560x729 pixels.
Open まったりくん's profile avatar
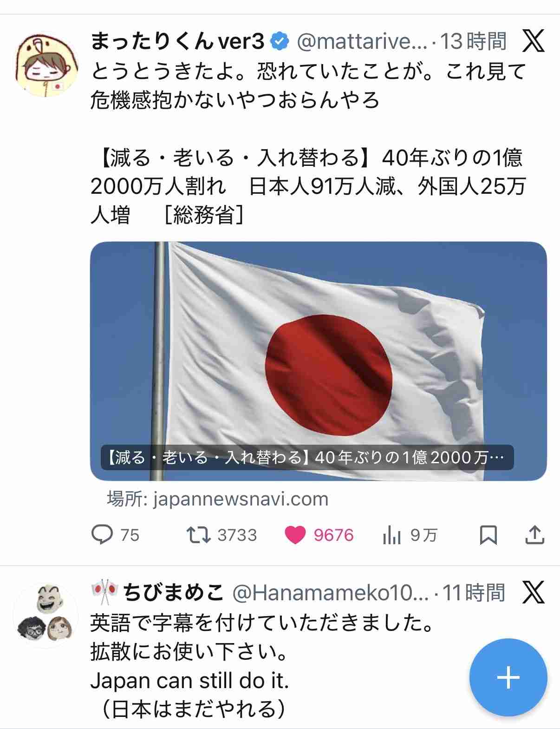pos(46,65)
